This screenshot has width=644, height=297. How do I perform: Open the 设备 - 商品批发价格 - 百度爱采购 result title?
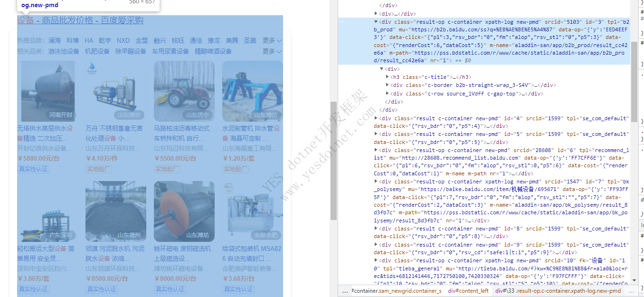coord(80,20)
